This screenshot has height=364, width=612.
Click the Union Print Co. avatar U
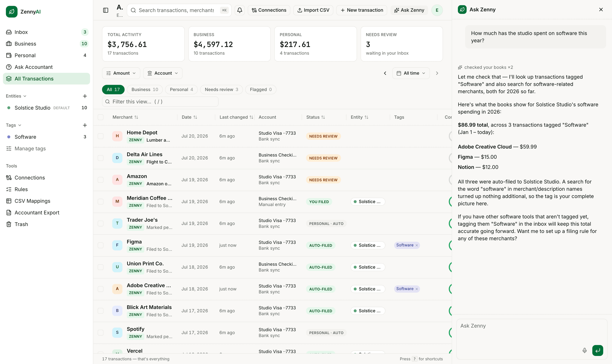[x=117, y=267]
